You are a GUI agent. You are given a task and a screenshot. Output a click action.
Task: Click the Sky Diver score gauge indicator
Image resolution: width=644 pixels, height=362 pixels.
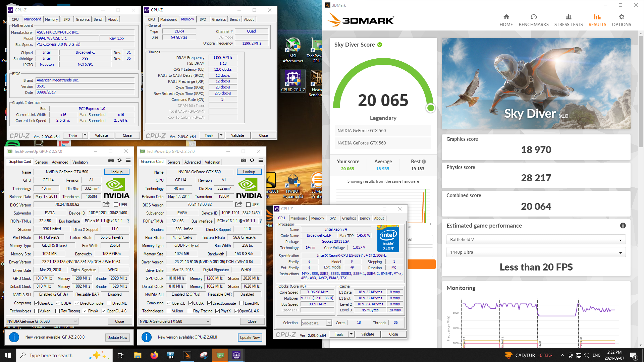(x=431, y=108)
